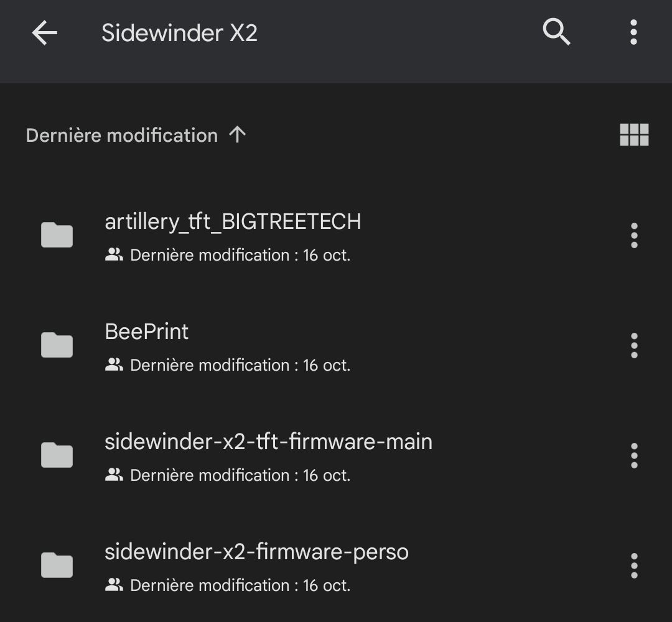Open search with the magnifier icon
Screen dimensions: 672x622
(x=556, y=32)
